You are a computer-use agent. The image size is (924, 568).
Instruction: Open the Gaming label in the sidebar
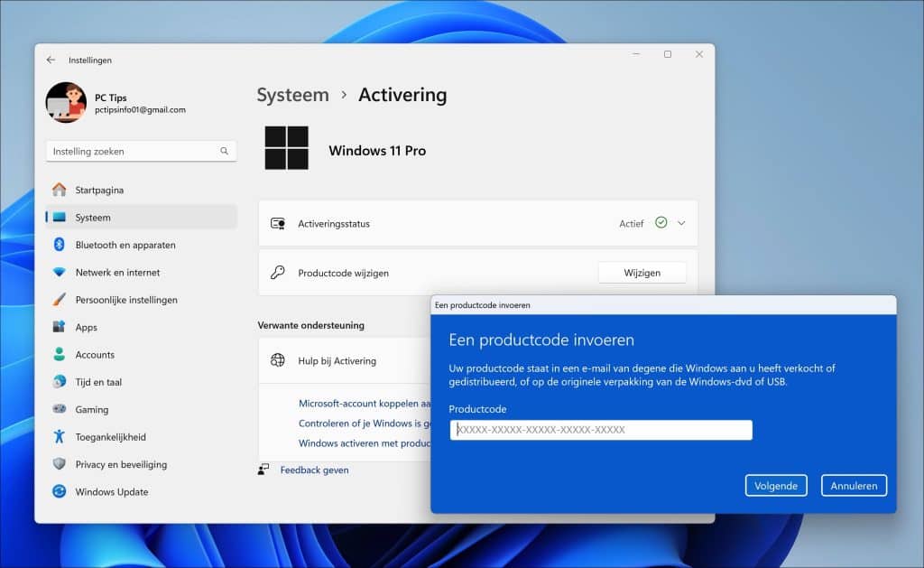pos(91,409)
